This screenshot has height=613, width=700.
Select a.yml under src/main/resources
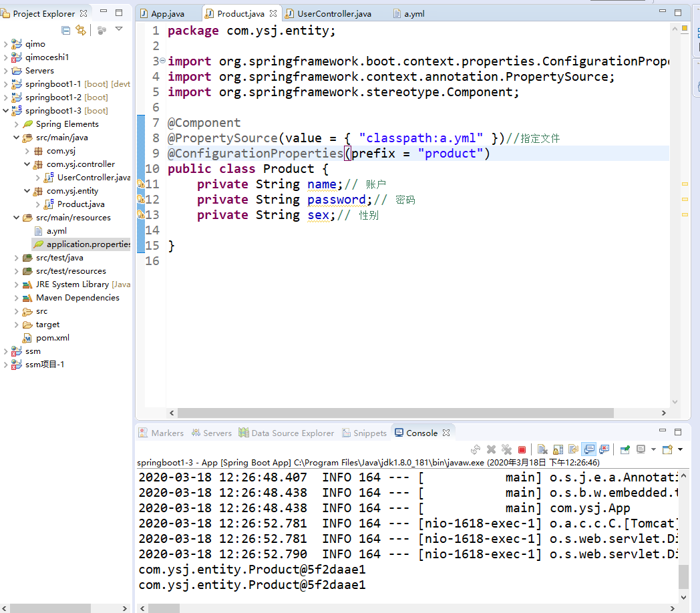point(57,231)
